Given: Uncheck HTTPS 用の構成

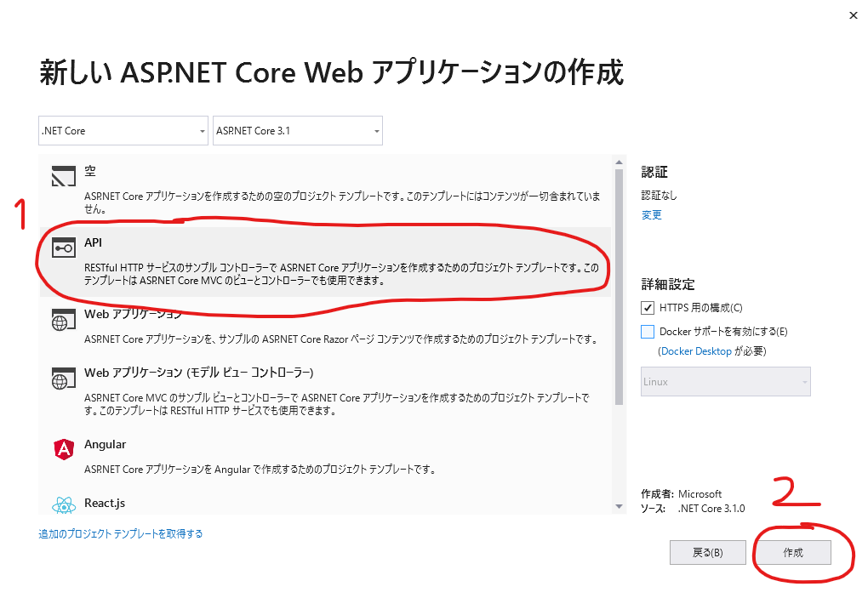Looking at the screenshot, I should (647, 309).
